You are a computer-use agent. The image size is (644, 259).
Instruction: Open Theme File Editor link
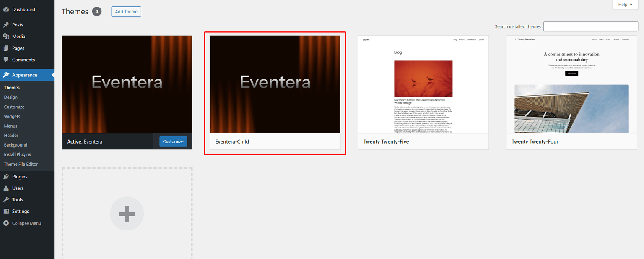click(21, 164)
